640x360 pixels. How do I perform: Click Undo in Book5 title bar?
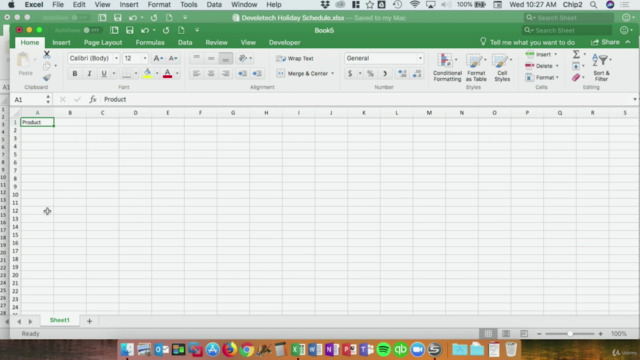[145, 30]
